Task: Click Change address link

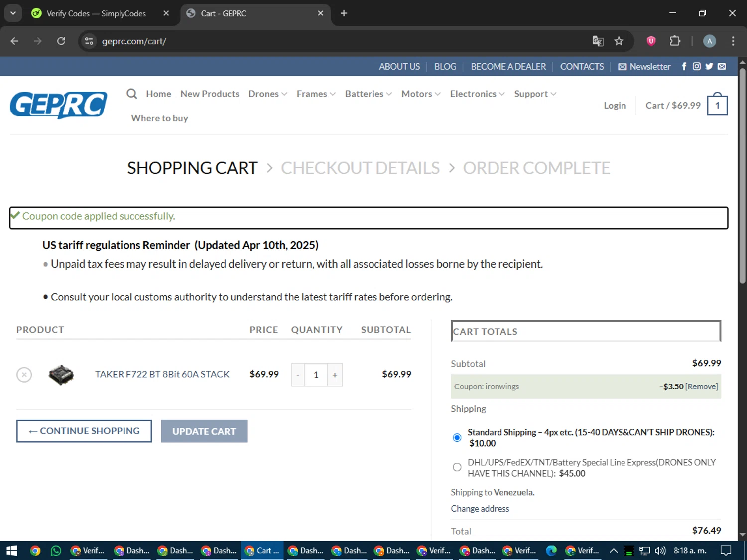Action: pyautogui.click(x=480, y=508)
